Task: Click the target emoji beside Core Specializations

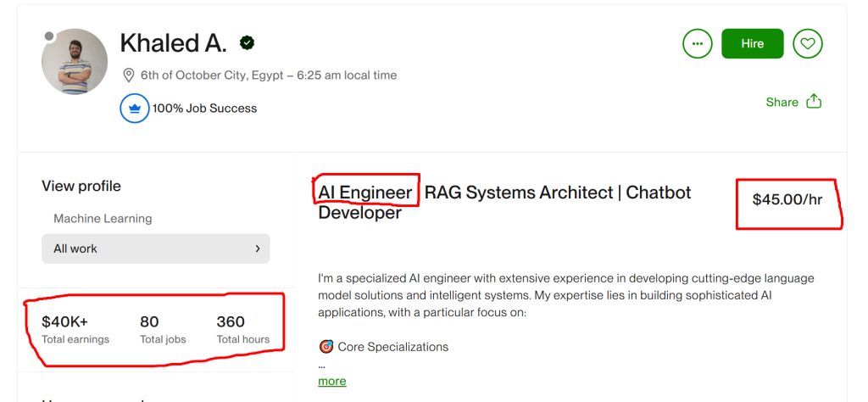Action: [x=325, y=346]
